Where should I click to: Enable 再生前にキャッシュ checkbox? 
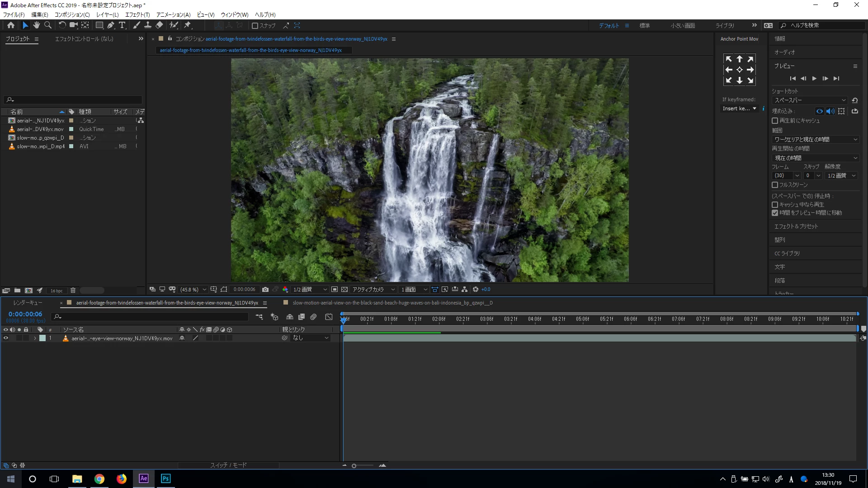(775, 121)
